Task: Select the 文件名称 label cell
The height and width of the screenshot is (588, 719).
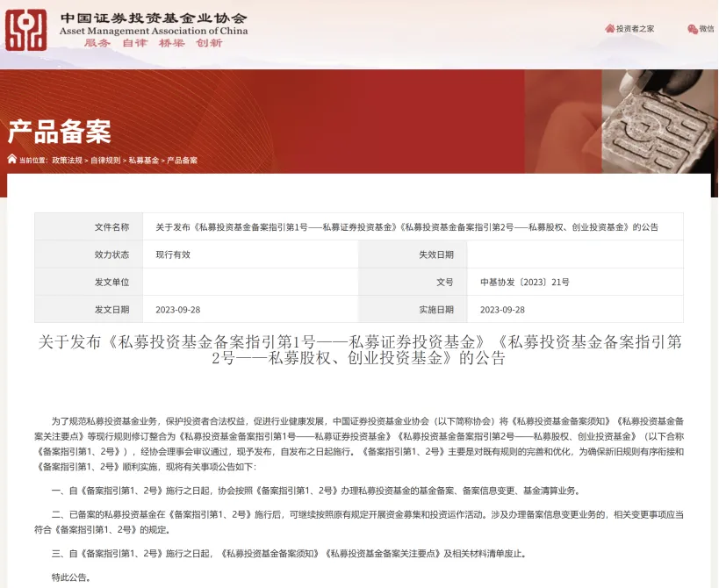Action: pyautogui.click(x=89, y=226)
